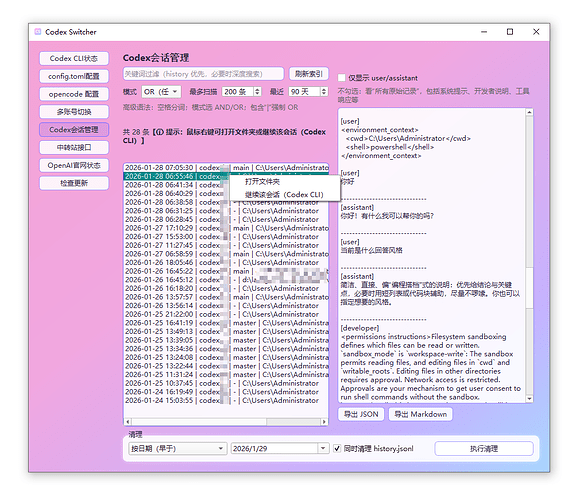Click the 最近 90 天 spinner arrows
The height and width of the screenshot is (499, 580).
pyautogui.click(x=324, y=92)
